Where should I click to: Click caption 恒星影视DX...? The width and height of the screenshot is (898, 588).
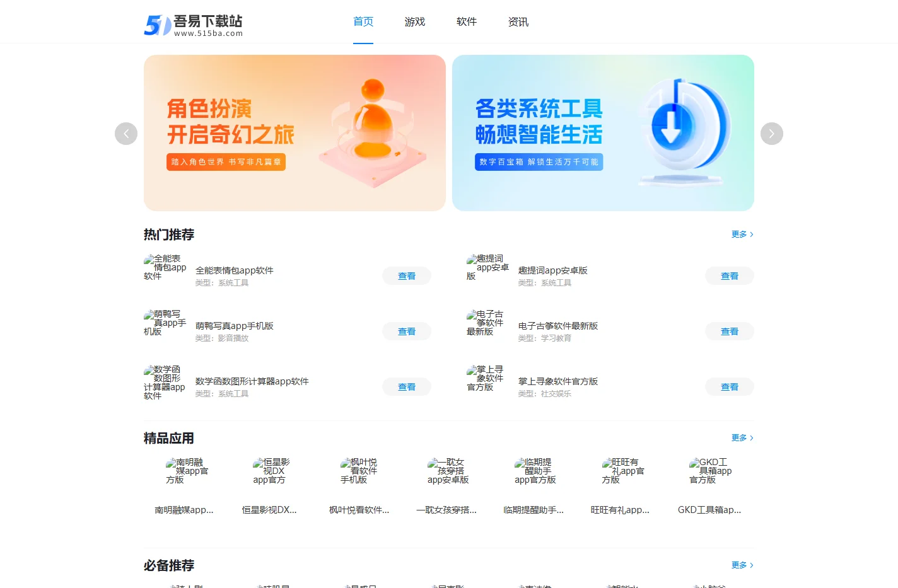pyautogui.click(x=269, y=510)
